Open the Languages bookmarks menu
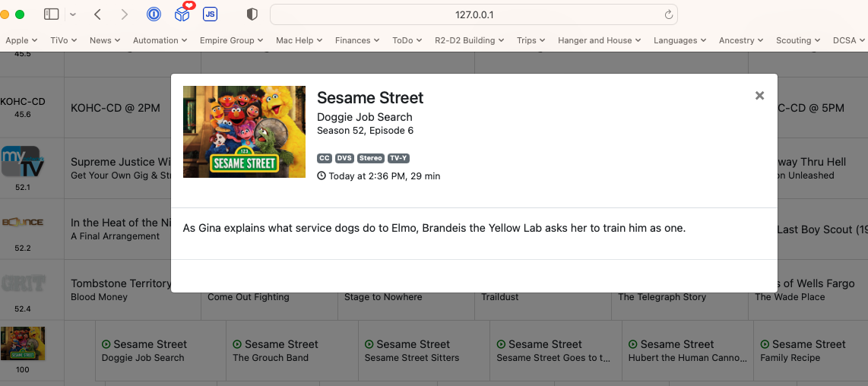This screenshot has height=386, width=868. (680, 40)
